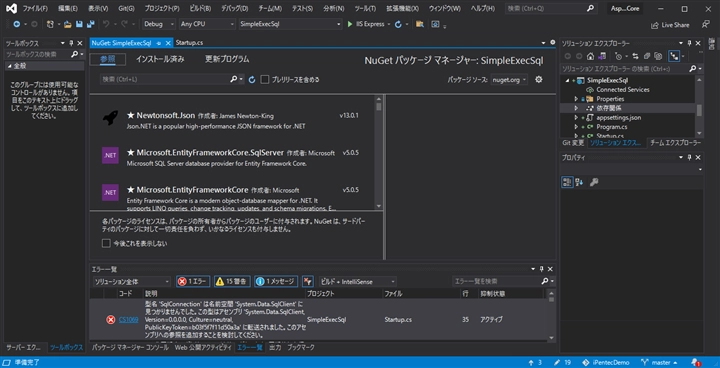Open the Debug(D) menu
Viewport: 720px width, 368px height.
235,9
